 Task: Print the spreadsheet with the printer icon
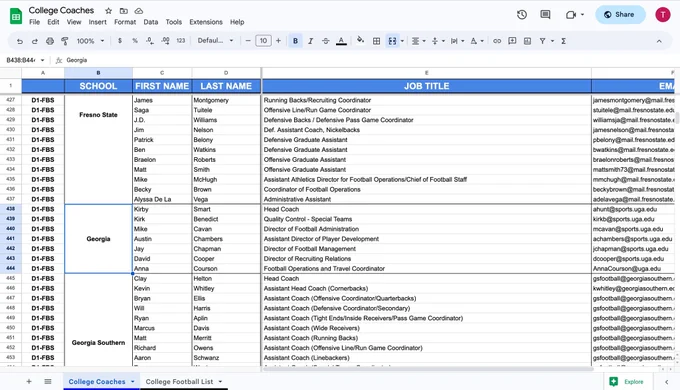(50, 41)
